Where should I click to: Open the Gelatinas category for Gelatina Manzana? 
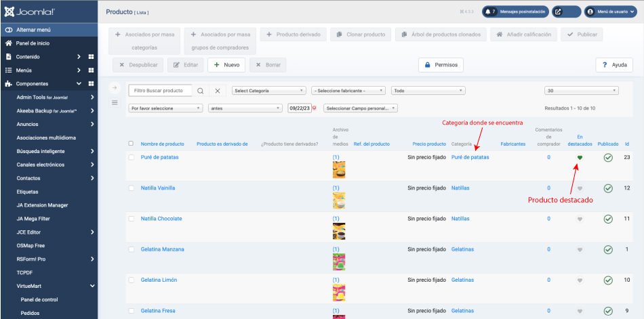tap(462, 249)
